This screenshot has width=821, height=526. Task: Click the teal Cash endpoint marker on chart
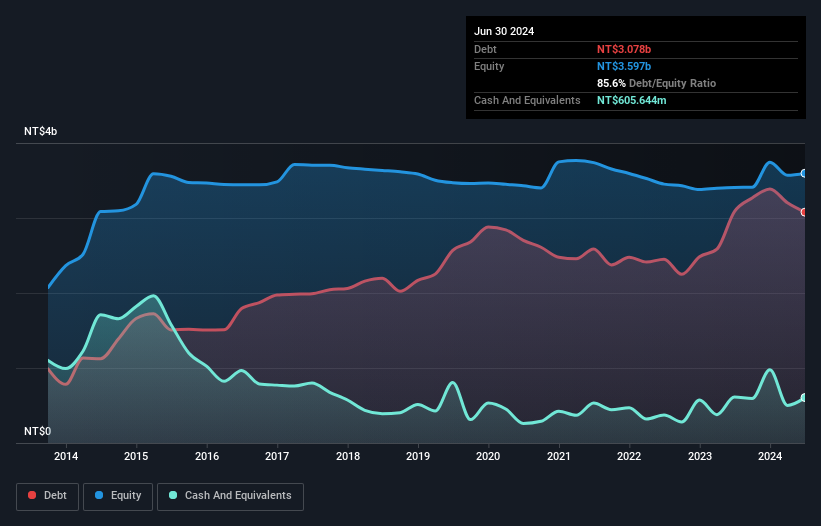point(804,398)
